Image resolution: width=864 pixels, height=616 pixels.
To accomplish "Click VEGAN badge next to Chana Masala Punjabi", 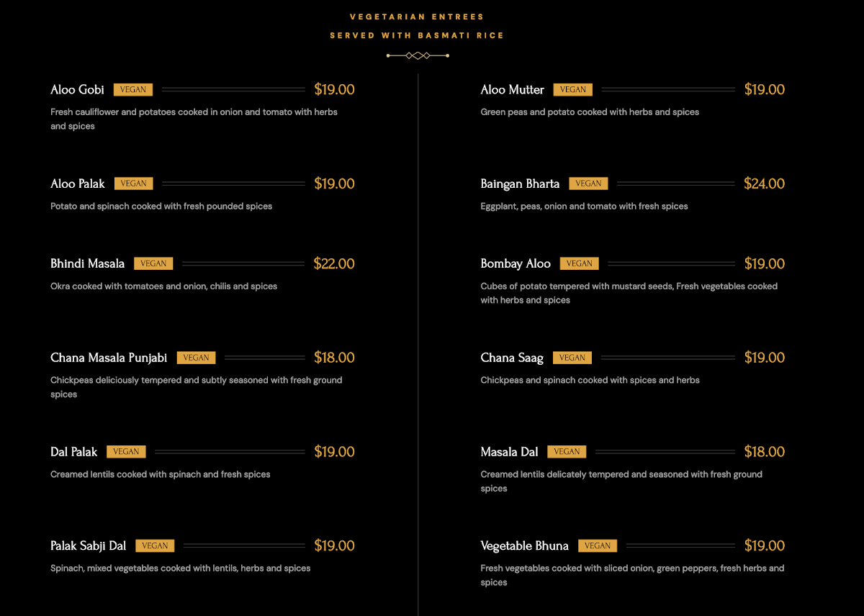I will (196, 358).
